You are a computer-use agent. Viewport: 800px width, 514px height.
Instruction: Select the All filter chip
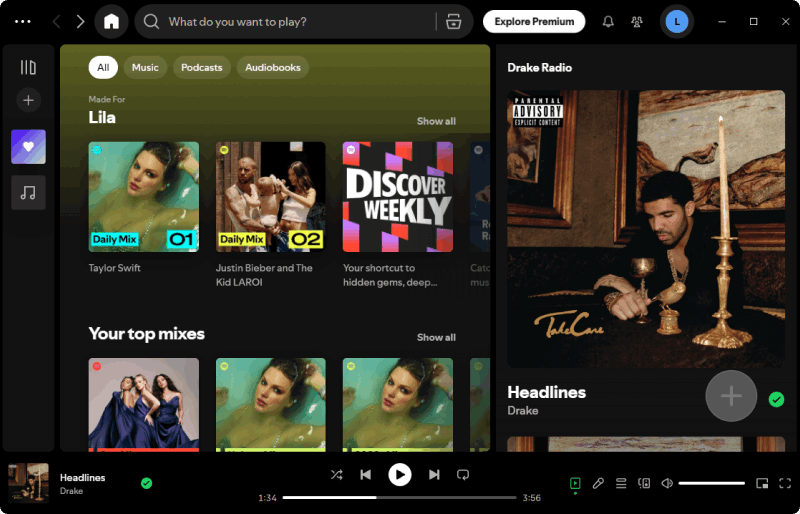tap(103, 67)
